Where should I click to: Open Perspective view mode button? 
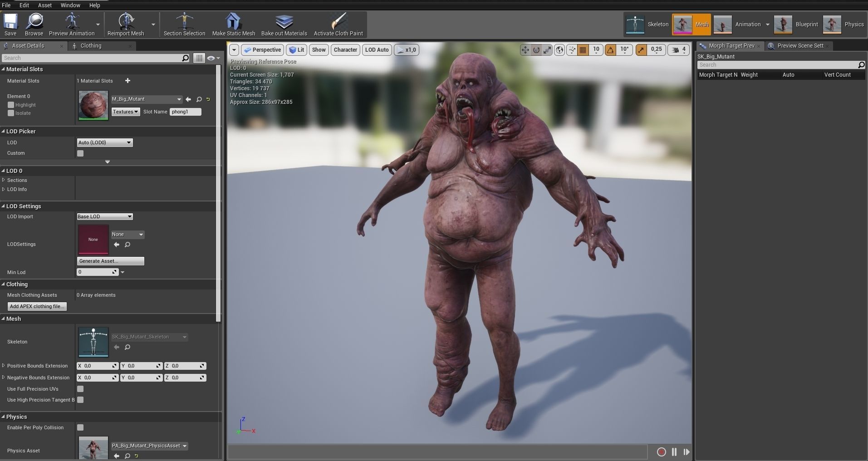coord(262,50)
